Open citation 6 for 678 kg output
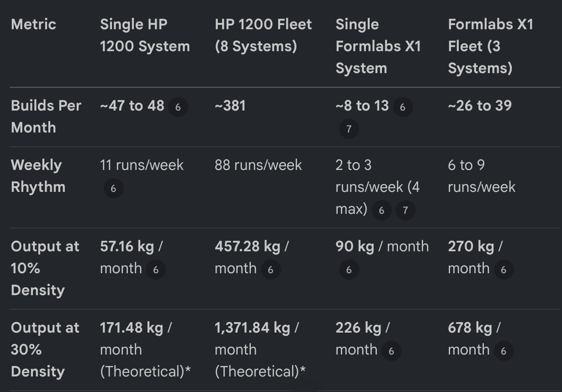Viewport: 562px width, 392px height. click(504, 351)
